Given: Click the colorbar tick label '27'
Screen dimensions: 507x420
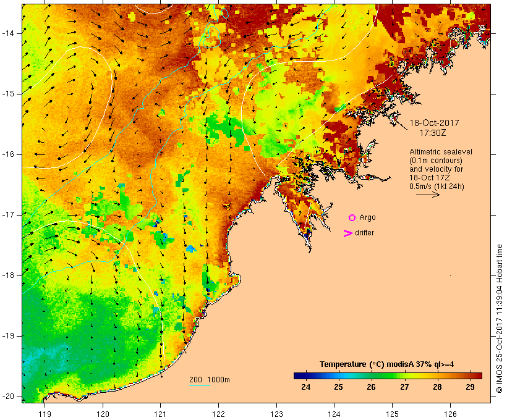Looking at the screenshot, I should point(404,387).
